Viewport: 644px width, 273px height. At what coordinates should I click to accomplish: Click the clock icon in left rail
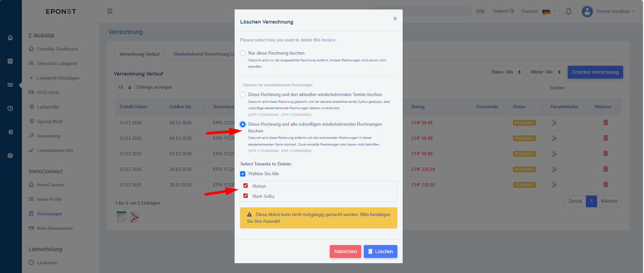[x=10, y=109]
